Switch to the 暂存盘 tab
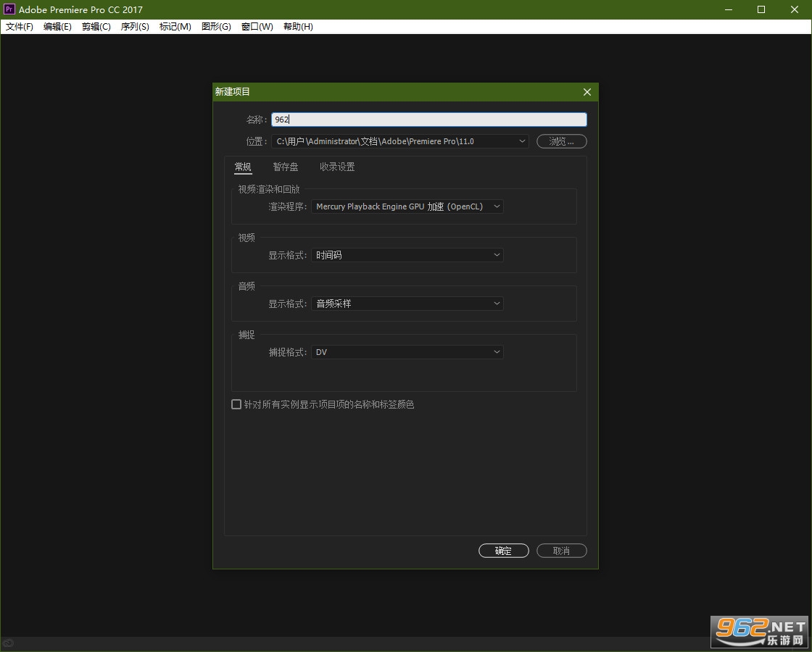This screenshot has width=812, height=652. click(286, 167)
